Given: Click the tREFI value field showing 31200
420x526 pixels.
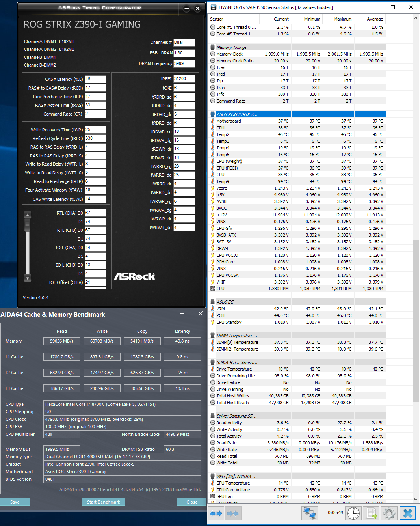Looking at the screenshot, I should [x=184, y=79].
